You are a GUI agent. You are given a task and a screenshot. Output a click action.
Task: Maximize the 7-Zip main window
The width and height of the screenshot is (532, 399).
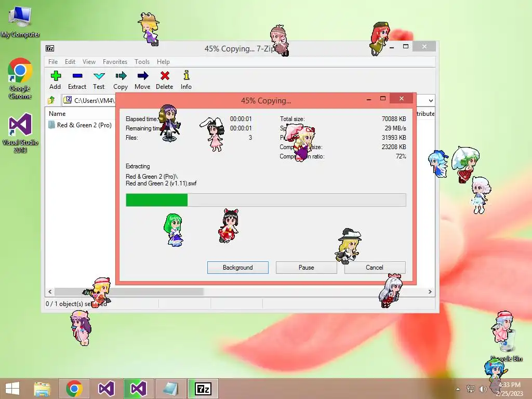point(405,46)
